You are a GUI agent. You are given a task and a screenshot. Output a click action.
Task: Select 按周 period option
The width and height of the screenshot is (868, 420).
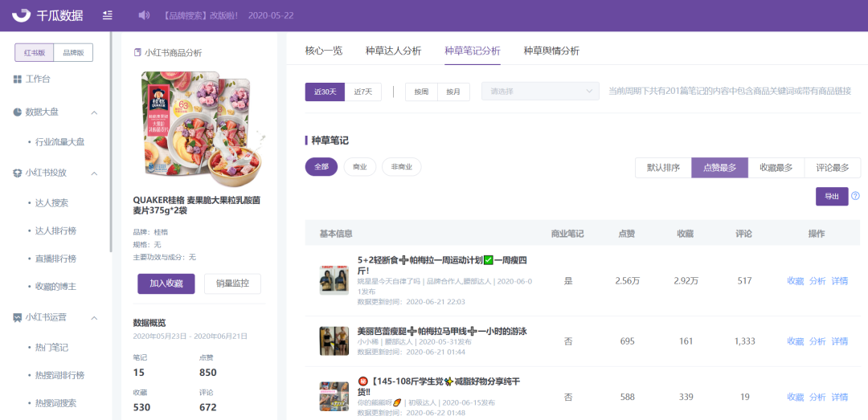point(421,92)
